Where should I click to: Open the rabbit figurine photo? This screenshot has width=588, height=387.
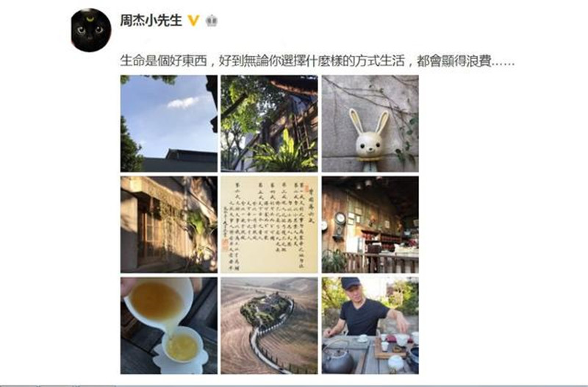tap(370, 124)
